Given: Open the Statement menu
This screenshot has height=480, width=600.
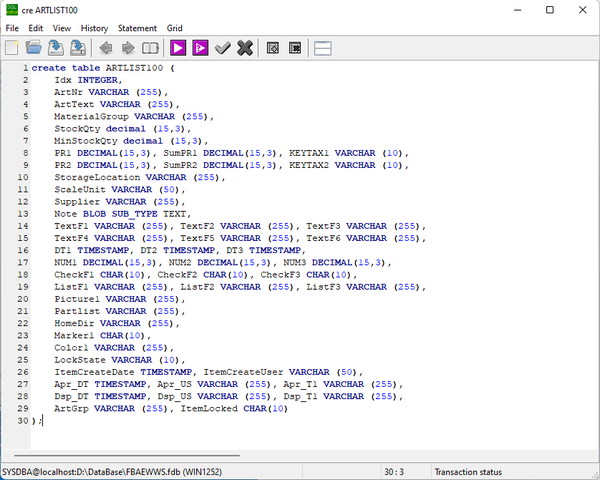Looking at the screenshot, I should click(x=137, y=28).
